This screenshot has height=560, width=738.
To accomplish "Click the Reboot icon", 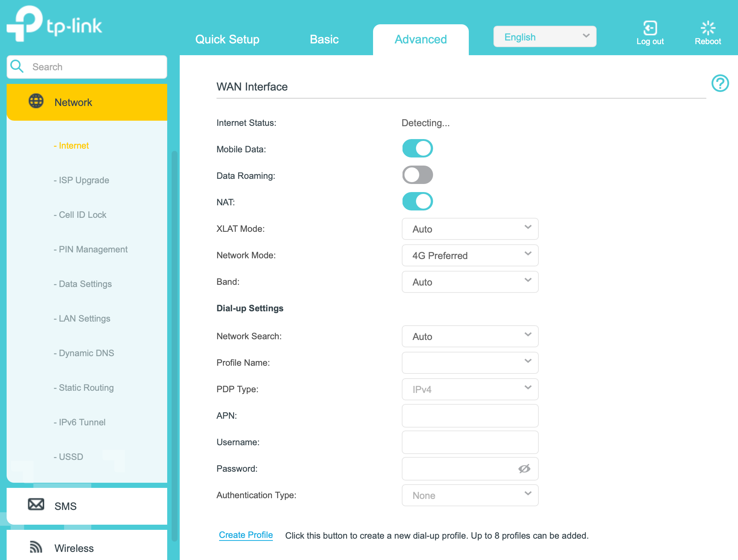I will point(707,27).
